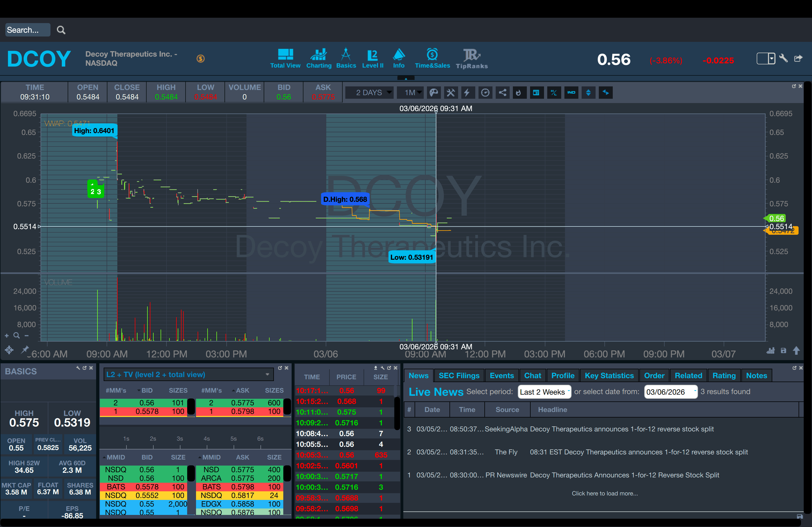Click the search magnifier icon

[x=61, y=30]
